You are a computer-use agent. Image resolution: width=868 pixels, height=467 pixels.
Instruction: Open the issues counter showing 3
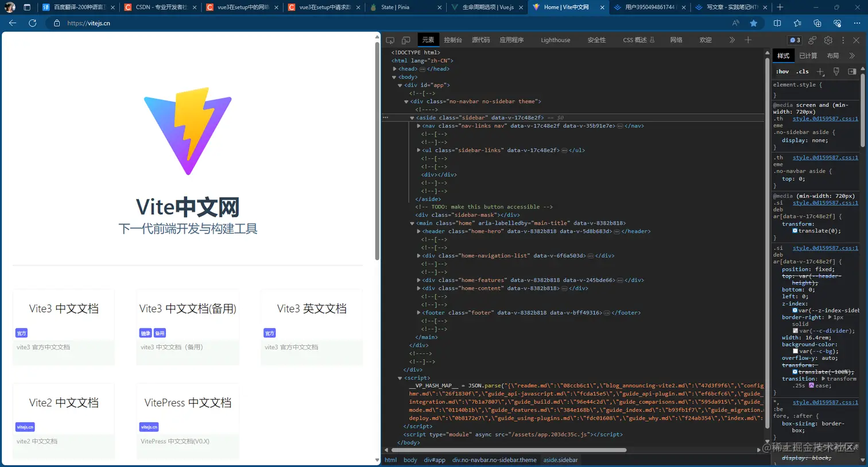tap(793, 40)
